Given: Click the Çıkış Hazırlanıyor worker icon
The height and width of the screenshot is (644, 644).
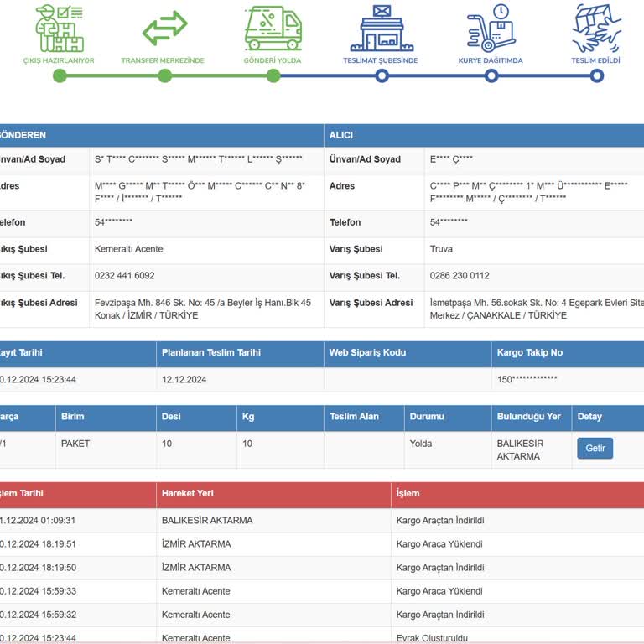Looking at the screenshot, I should (59, 29).
